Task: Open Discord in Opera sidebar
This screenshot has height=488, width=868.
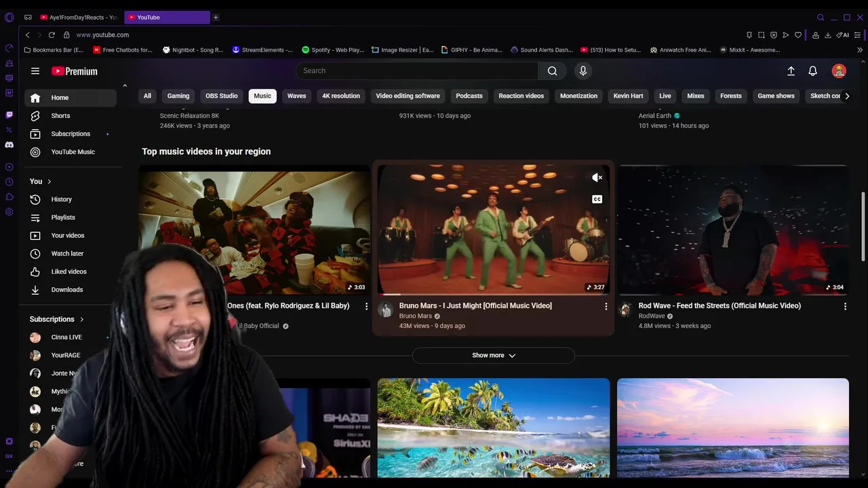Action: 9,144
